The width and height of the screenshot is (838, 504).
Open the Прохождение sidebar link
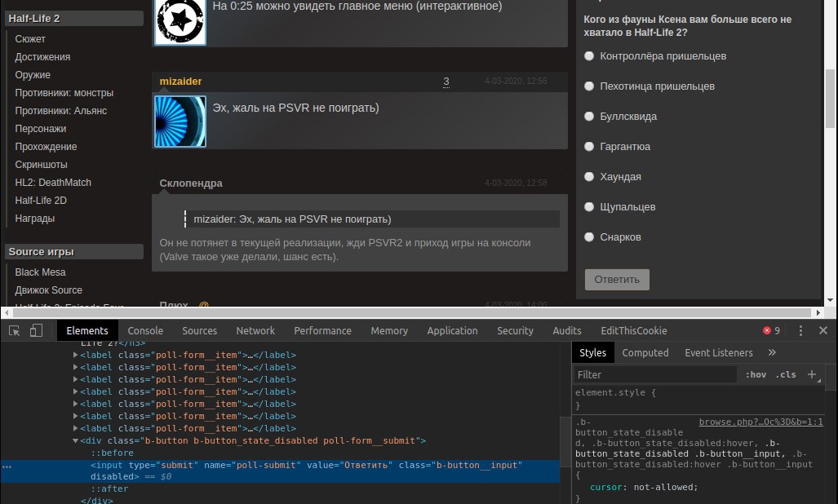click(46, 147)
